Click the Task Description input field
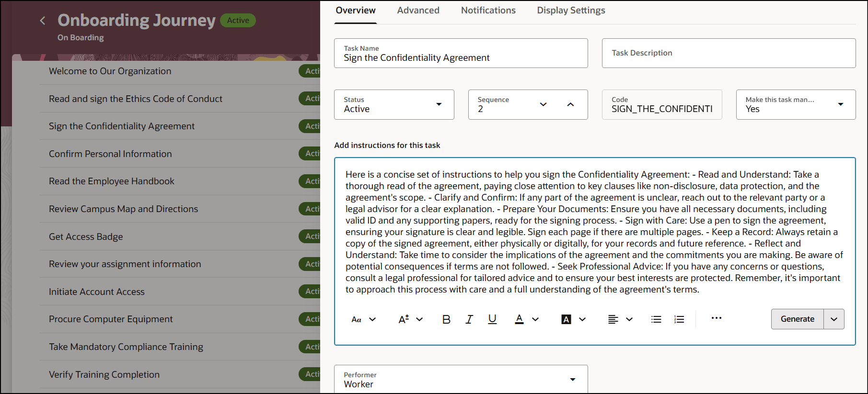This screenshot has width=868, height=394. [729, 53]
